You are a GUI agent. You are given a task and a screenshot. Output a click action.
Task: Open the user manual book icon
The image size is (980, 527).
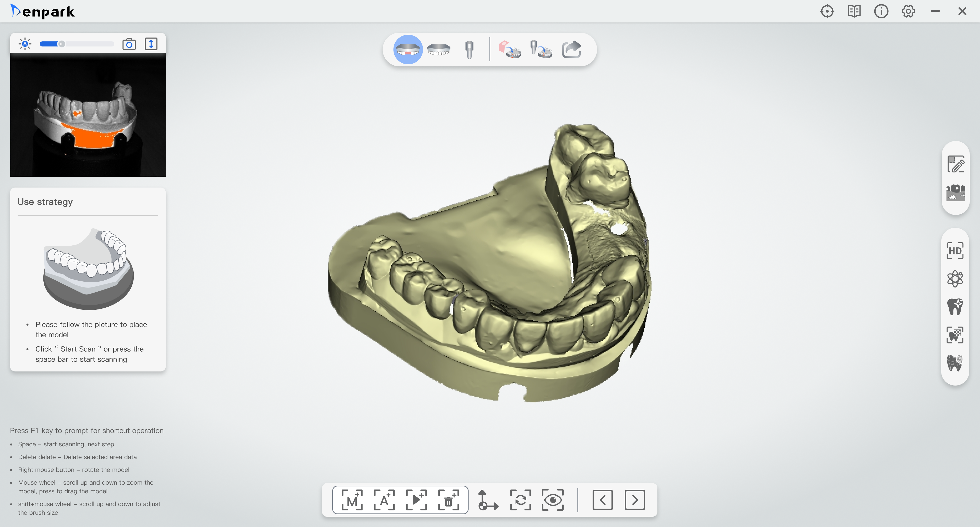tap(854, 11)
